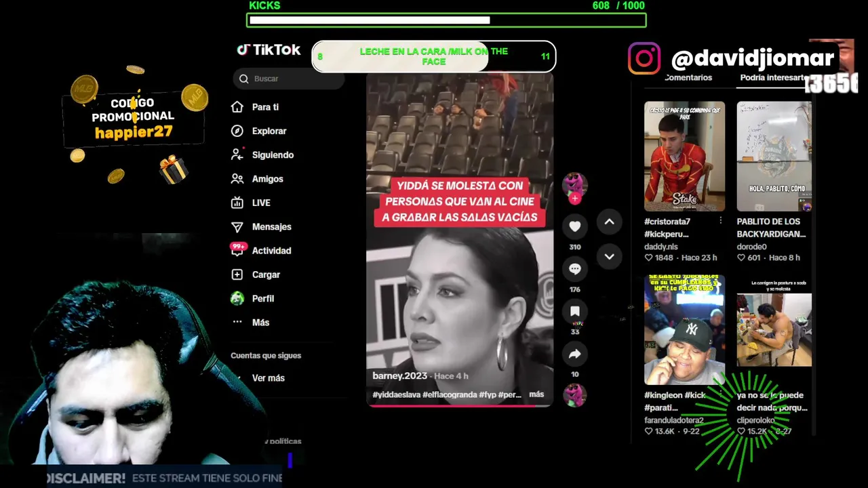Viewport: 868px width, 488px height.
Task: Open the Perfil page
Action: pyautogui.click(x=263, y=298)
